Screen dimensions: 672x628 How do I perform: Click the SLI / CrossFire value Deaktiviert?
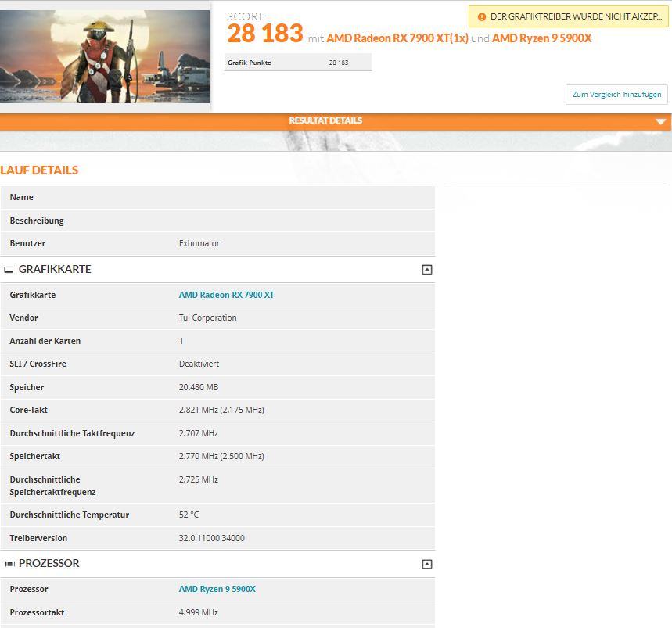(x=199, y=364)
